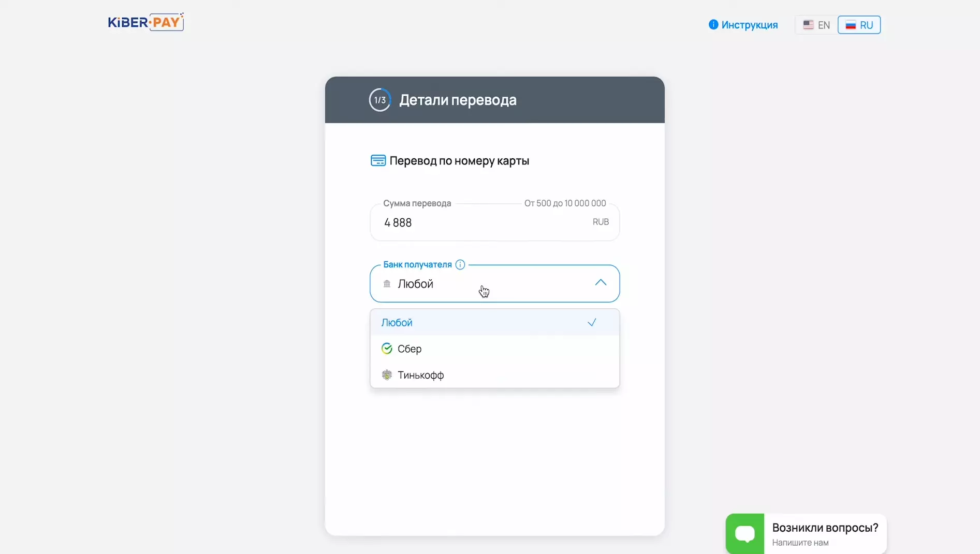Viewport: 980px width, 554px height.
Task: Click the Перевод по номеру карты title
Action: point(459,161)
